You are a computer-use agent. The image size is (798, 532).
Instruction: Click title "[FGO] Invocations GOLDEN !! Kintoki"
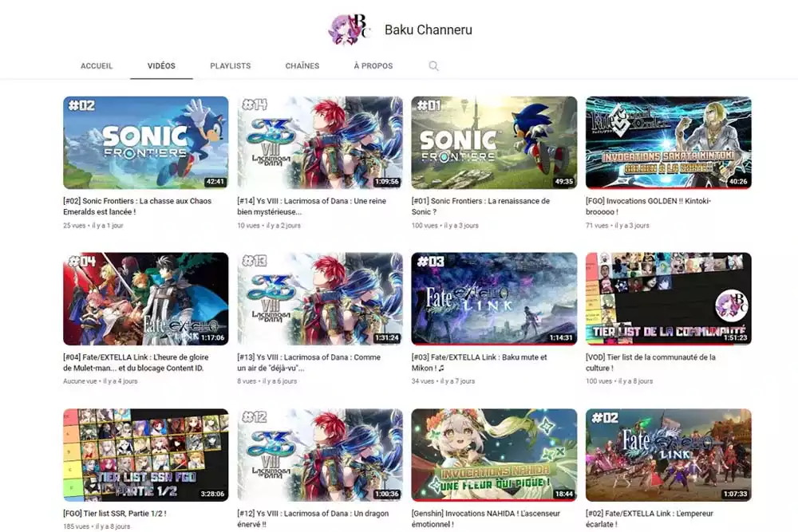(x=648, y=207)
